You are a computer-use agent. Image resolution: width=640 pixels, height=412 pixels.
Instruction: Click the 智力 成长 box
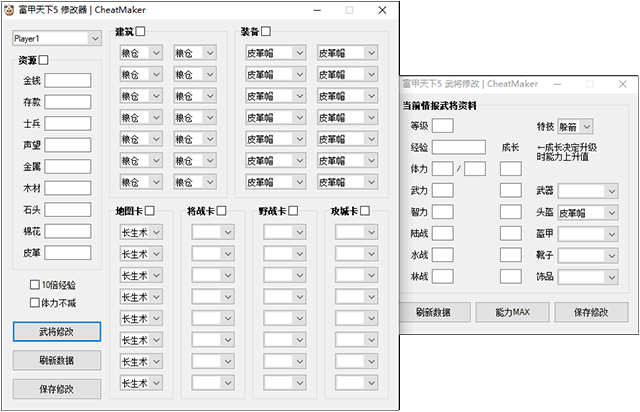tap(511, 212)
